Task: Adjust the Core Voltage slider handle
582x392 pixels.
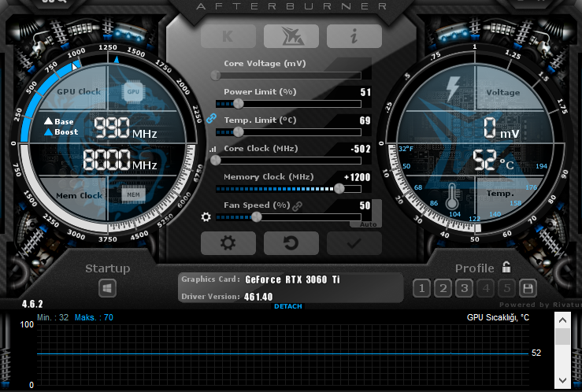Action: (x=216, y=76)
